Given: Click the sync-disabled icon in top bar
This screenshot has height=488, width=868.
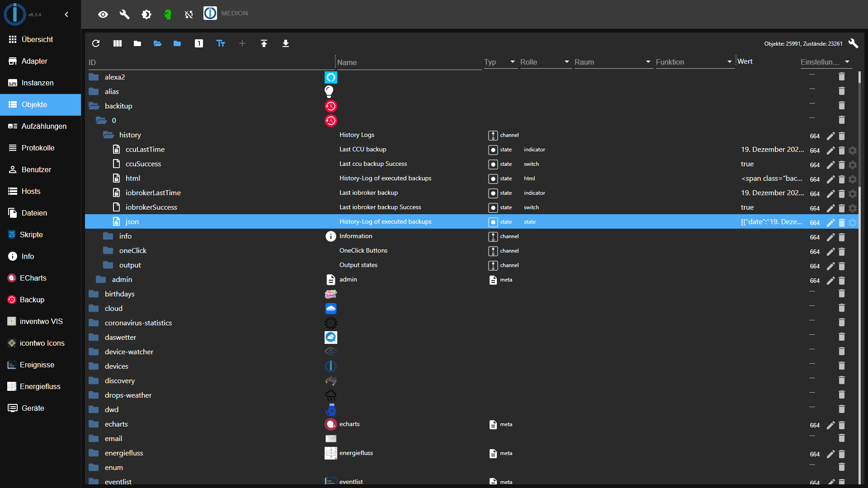Looking at the screenshot, I should [x=189, y=14].
